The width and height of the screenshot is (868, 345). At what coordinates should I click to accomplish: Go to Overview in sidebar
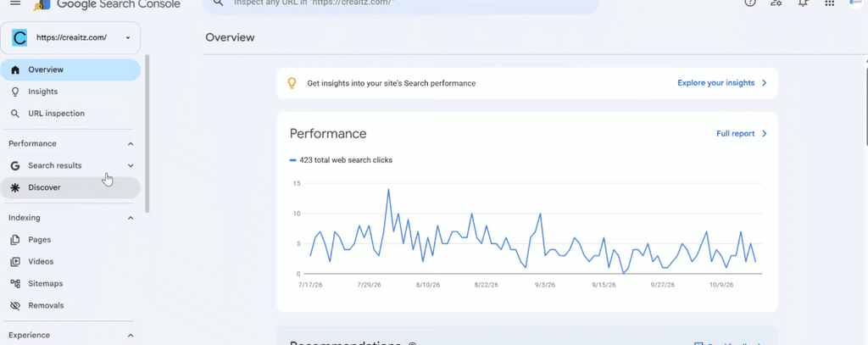click(x=70, y=70)
